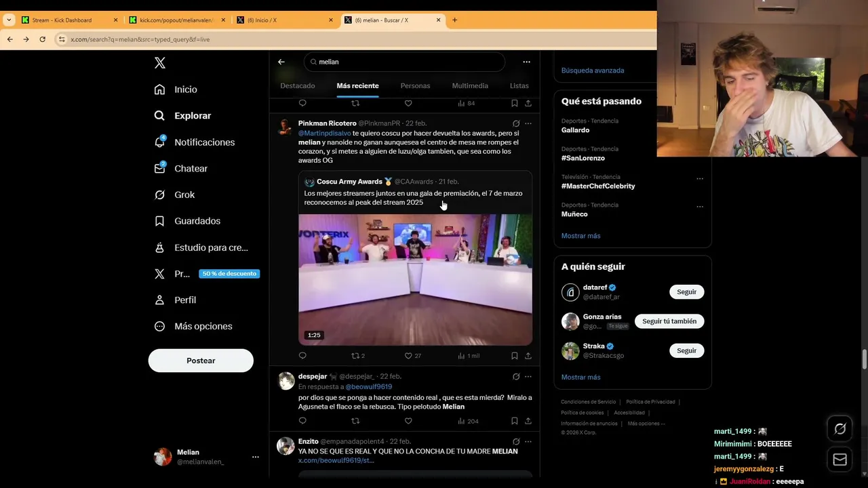Open the Gallardo trend
This screenshot has width=868, height=488.
575,130
